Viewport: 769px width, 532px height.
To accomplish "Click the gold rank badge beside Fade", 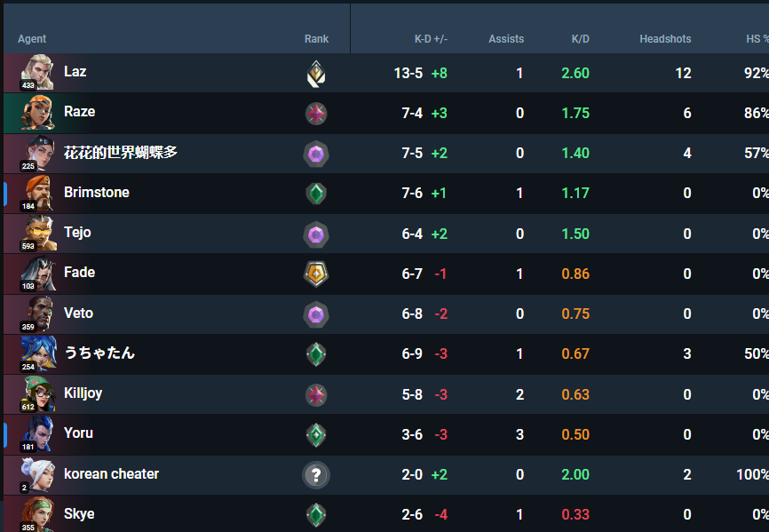I will [x=315, y=274].
